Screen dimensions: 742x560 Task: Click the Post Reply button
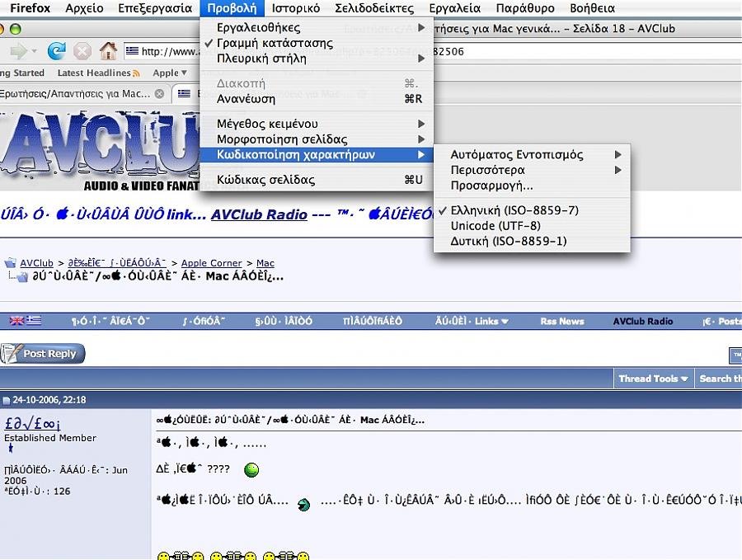[43, 354]
